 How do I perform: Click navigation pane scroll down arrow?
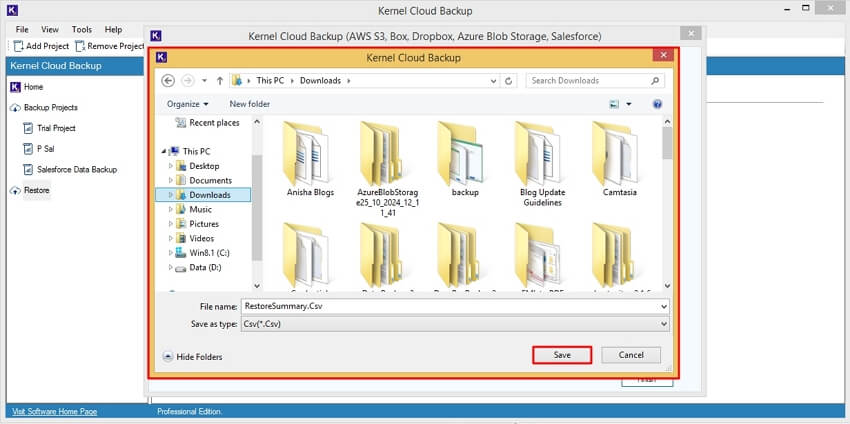257,286
